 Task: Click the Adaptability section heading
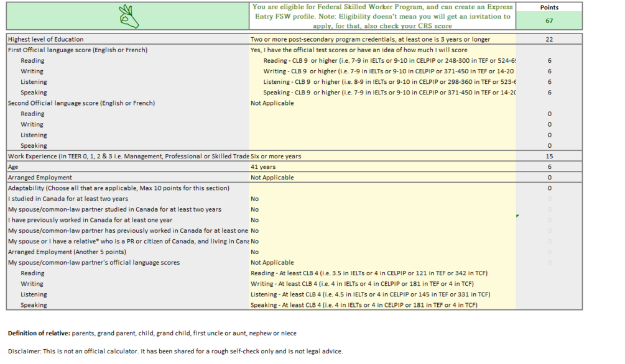click(x=119, y=188)
